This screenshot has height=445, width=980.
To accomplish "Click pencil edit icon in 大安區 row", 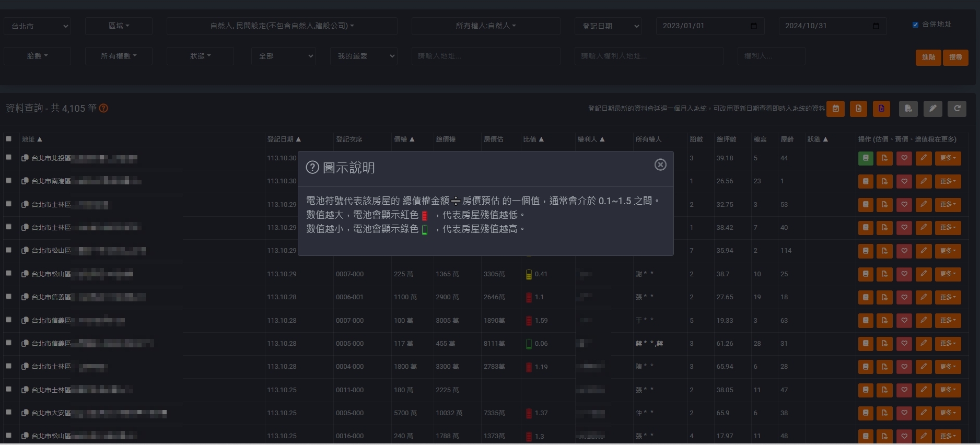I will [x=923, y=413].
